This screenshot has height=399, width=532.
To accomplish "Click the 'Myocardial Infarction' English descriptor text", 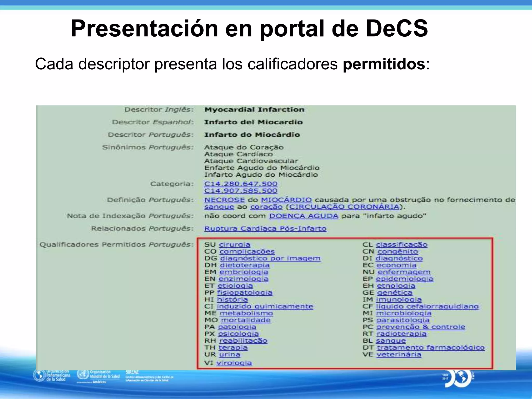I will (254, 110).
